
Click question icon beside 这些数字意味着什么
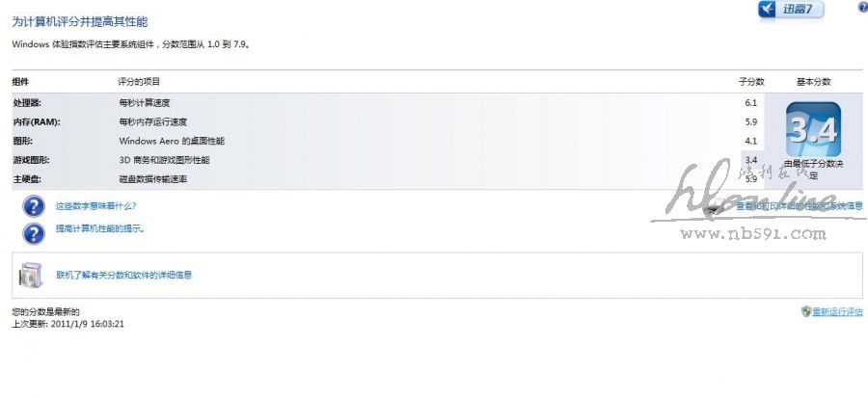point(34,205)
